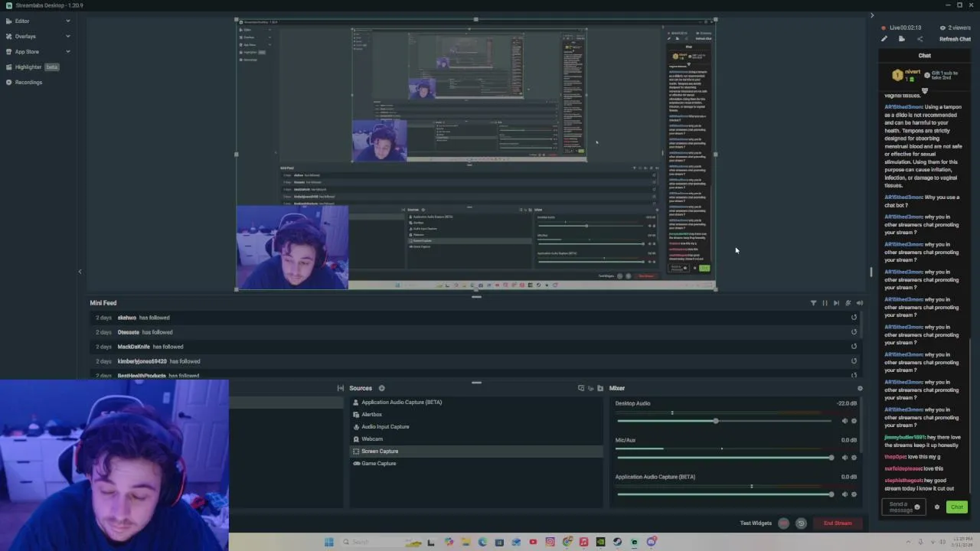Replay the MackDaKnife follow alert
Viewport: 980px width, 551px height.
coord(854,347)
